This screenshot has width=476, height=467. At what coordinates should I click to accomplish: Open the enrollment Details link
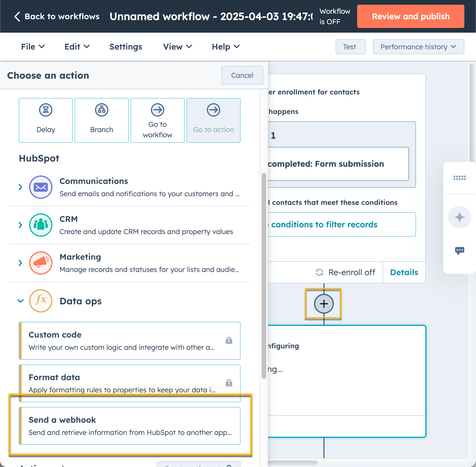tap(404, 272)
